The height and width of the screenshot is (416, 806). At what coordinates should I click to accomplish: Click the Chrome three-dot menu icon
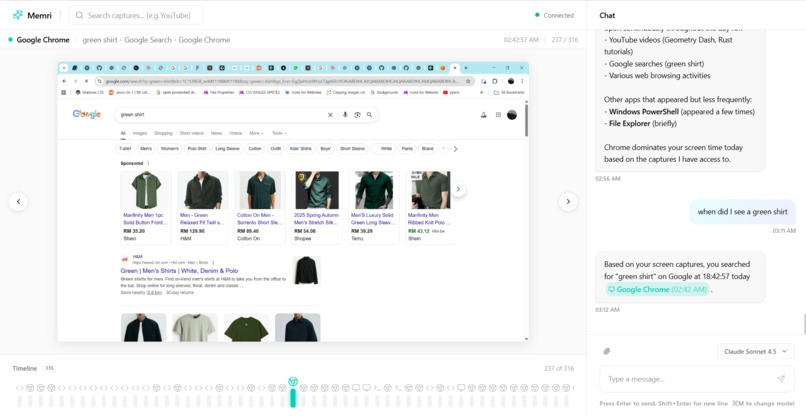tap(522, 81)
